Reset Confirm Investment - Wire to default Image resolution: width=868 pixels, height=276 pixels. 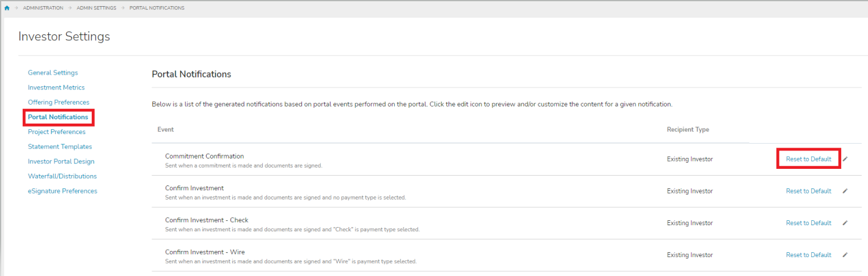click(x=808, y=255)
